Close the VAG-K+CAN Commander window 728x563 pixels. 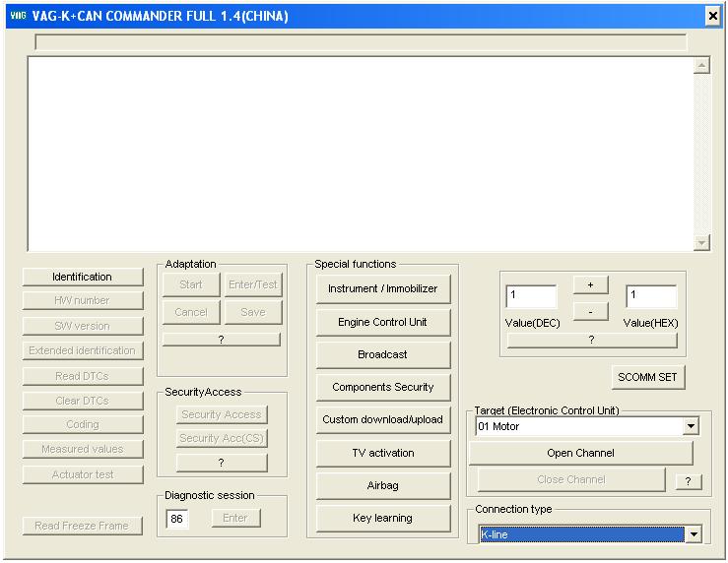coord(712,16)
